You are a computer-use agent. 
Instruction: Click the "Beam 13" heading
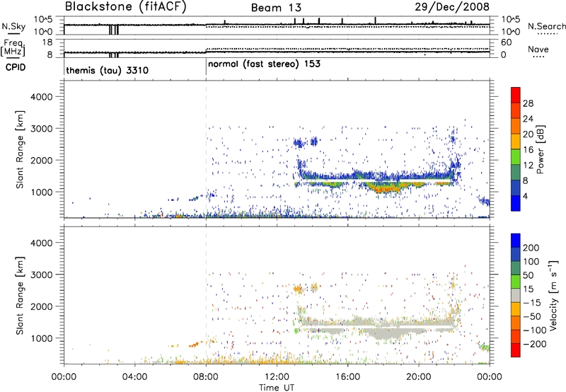coord(276,8)
